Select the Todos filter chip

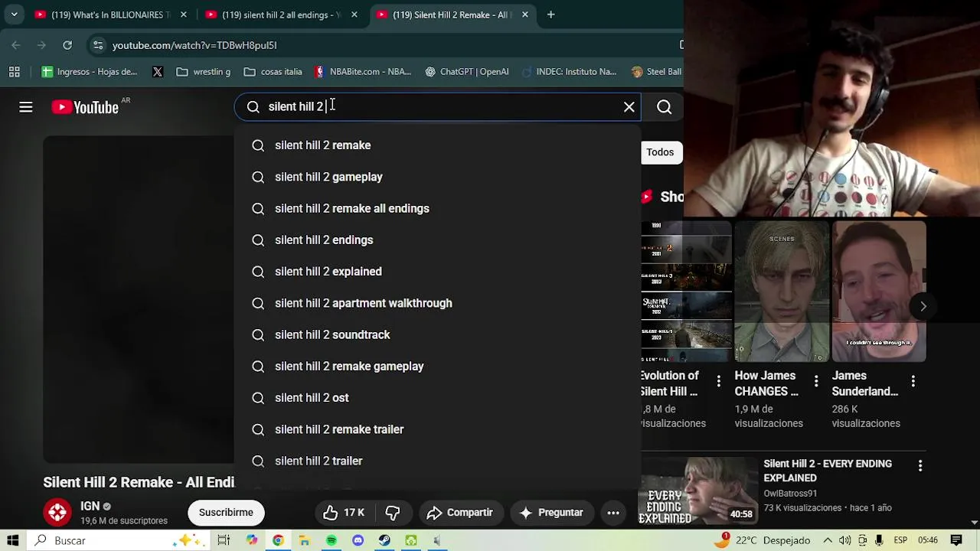pyautogui.click(x=660, y=152)
